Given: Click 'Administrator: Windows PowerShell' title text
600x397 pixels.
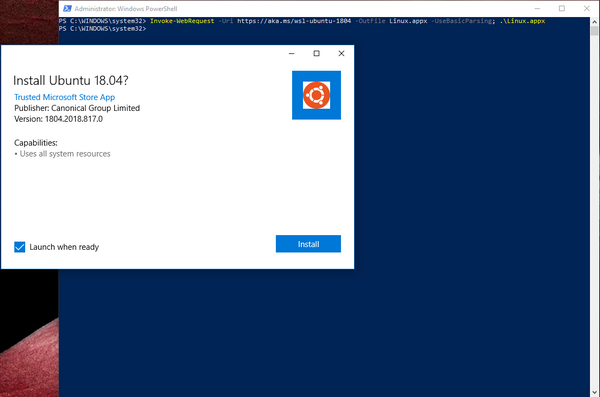Looking at the screenshot, I should [126, 8].
